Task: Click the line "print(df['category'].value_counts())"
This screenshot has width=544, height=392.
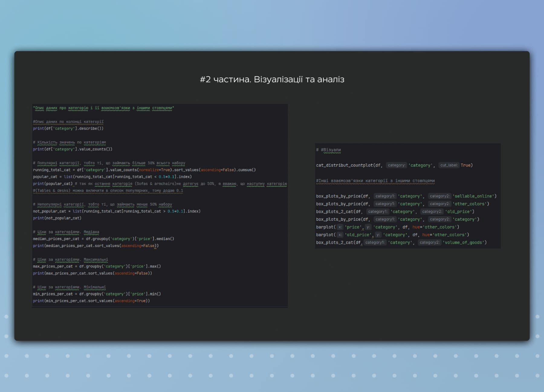Action: pyautogui.click(x=73, y=149)
